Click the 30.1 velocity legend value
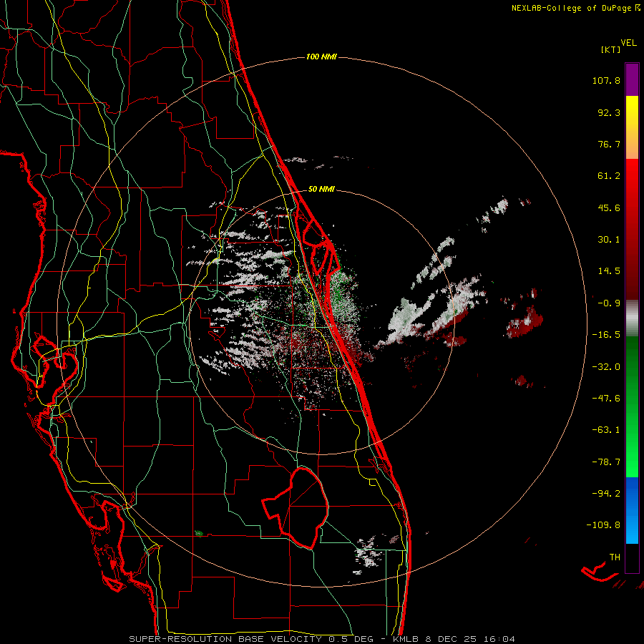This screenshot has height=644, width=644. (609, 240)
